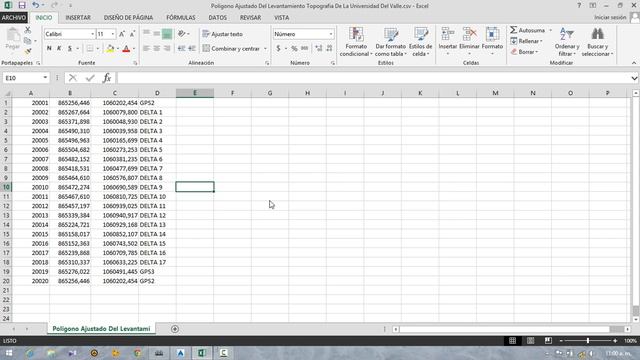
Task: Toggle bottom vertical alignment
Action: click(x=167, y=34)
